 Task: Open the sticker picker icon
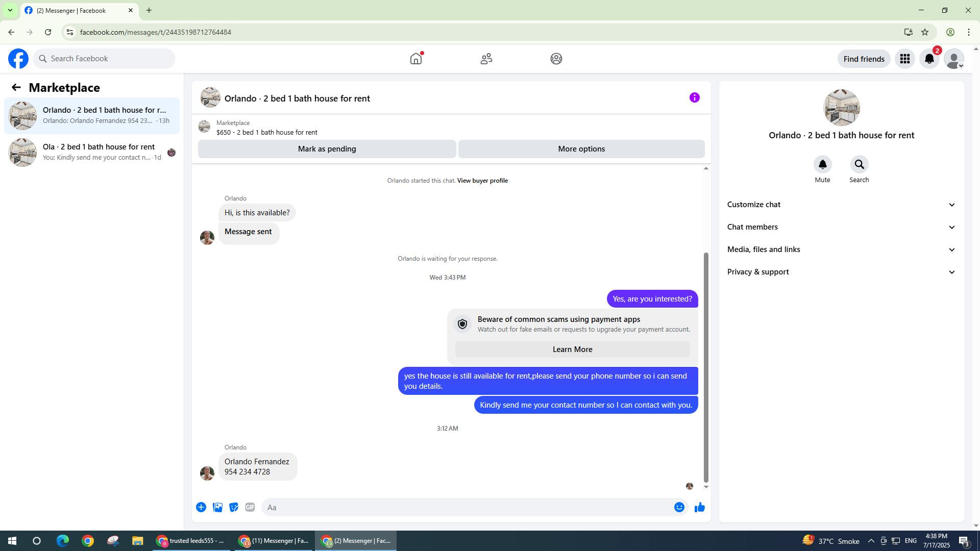pos(234,507)
